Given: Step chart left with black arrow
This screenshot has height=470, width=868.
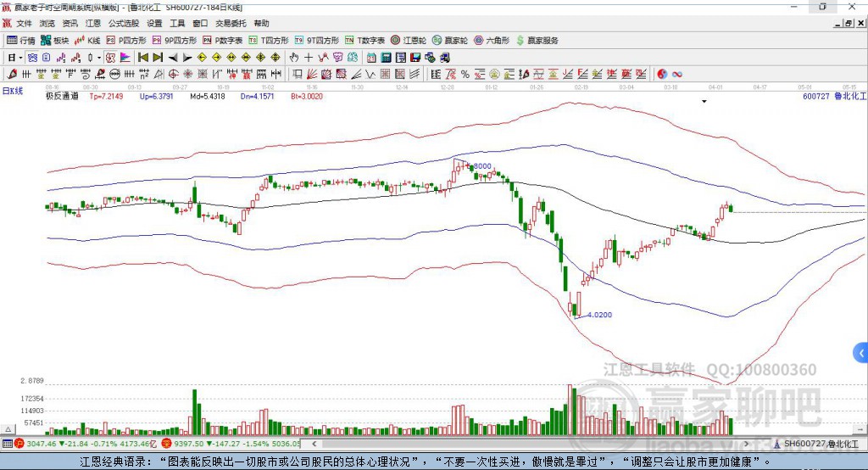Looking at the screenshot, I should [173, 58].
